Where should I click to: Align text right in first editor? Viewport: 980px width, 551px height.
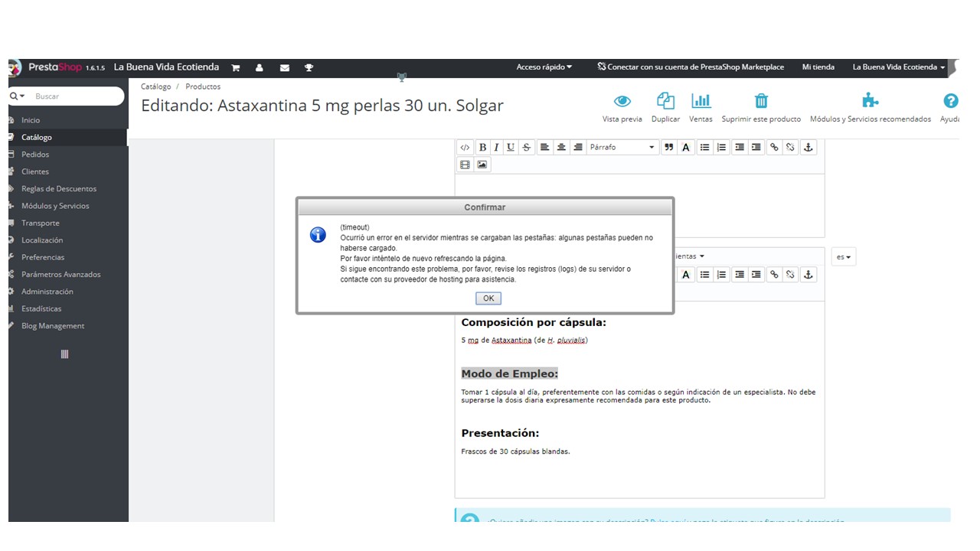tap(578, 148)
